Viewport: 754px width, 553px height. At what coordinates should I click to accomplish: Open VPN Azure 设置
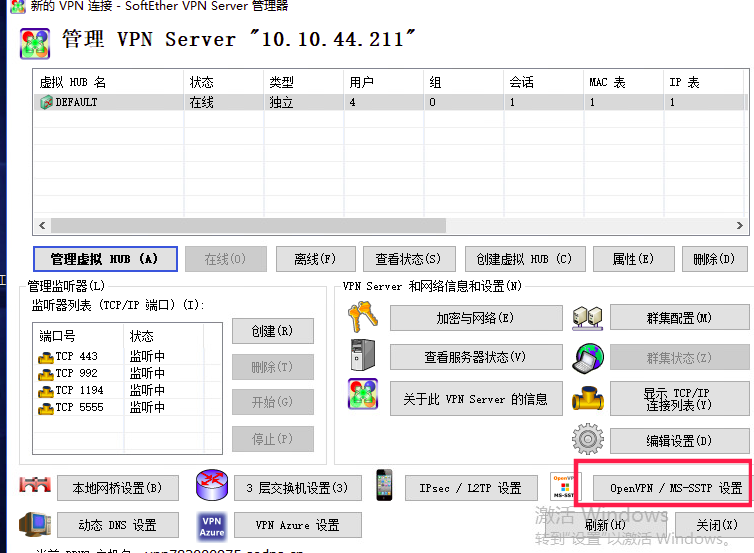point(298,525)
